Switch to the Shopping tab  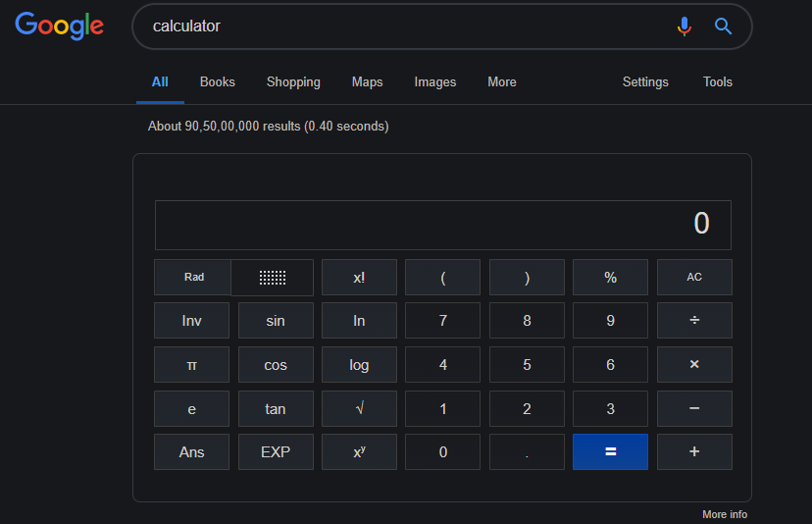coord(293,82)
